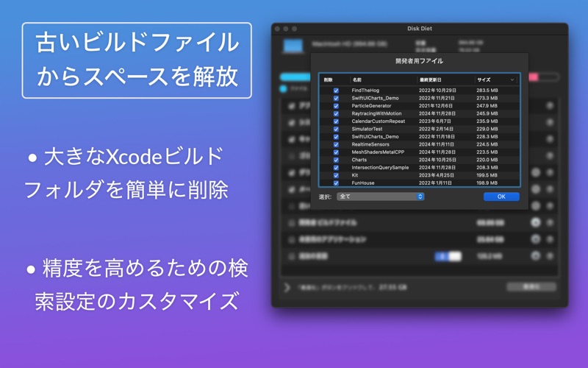Viewport: 588px width, 368px height.
Task: Click the pink segment of the usage bar
Action: pos(534,77)
